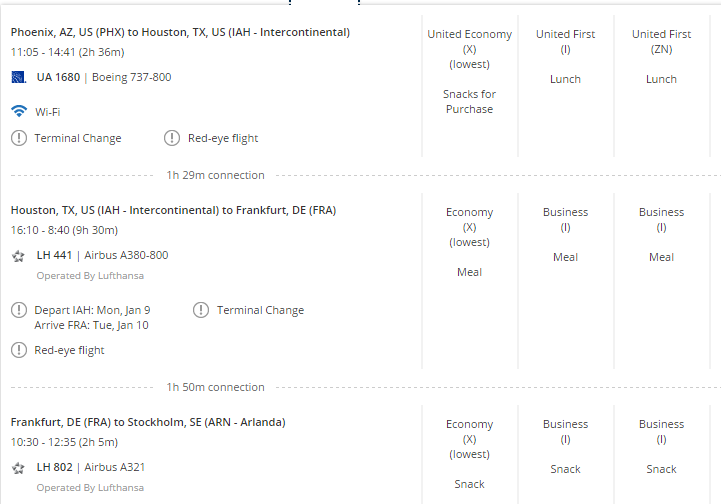Click the Frankfurt to Stockholm segment heading
The image size is (721, 504).
148,422
